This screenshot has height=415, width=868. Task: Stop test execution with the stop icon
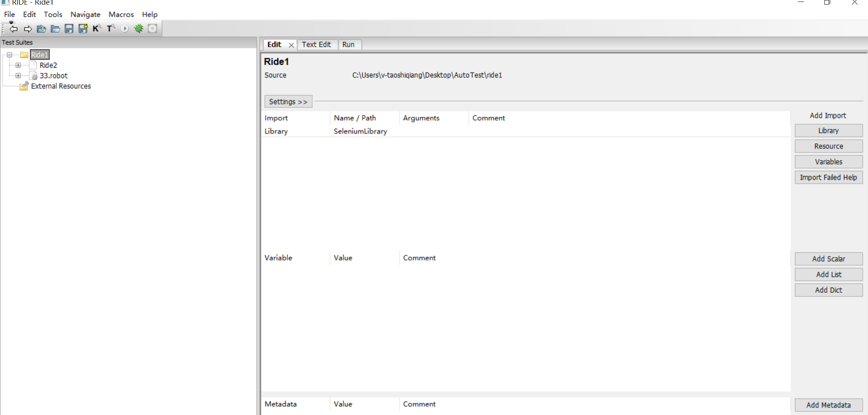(152, 29)
